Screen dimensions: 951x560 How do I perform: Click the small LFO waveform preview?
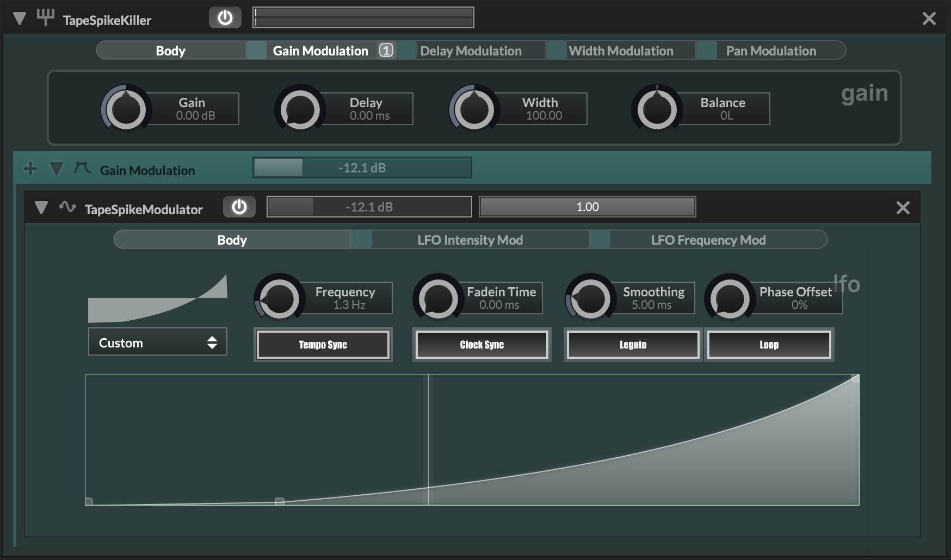(158, 298)
